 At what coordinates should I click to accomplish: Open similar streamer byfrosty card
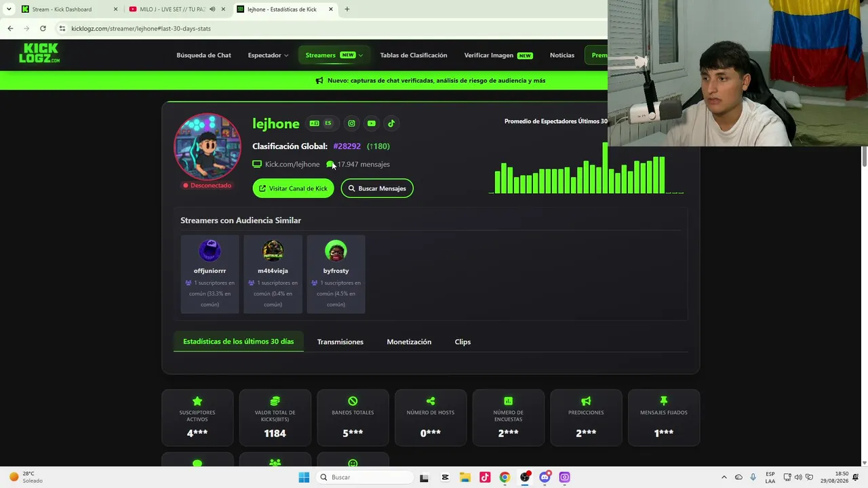(x=336, y=274)
